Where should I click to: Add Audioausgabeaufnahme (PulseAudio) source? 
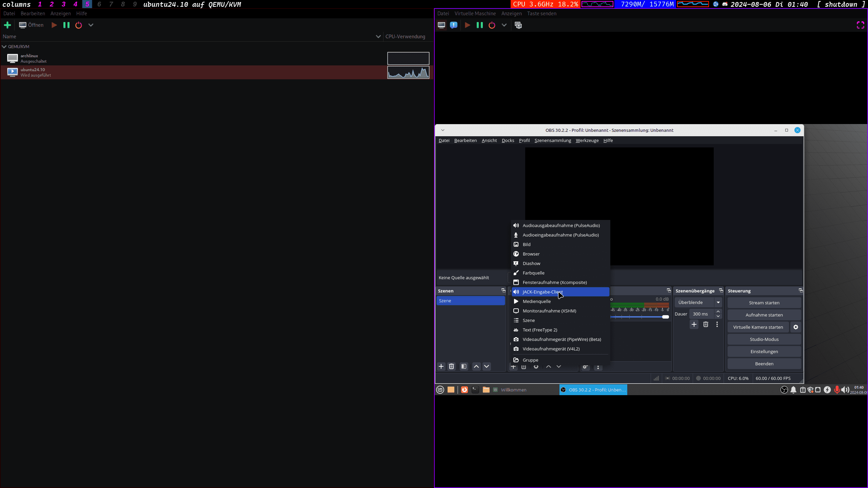(560, 225)
